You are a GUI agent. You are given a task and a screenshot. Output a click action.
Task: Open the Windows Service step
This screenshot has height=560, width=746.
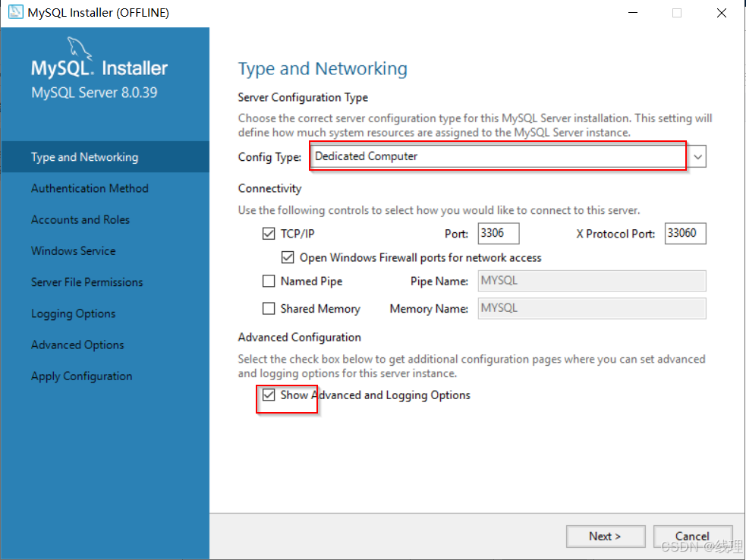tap(73, 250)
